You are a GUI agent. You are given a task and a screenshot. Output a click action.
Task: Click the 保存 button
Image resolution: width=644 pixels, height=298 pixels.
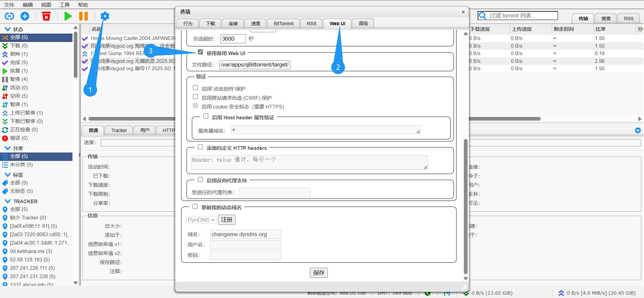coord(318,273)
